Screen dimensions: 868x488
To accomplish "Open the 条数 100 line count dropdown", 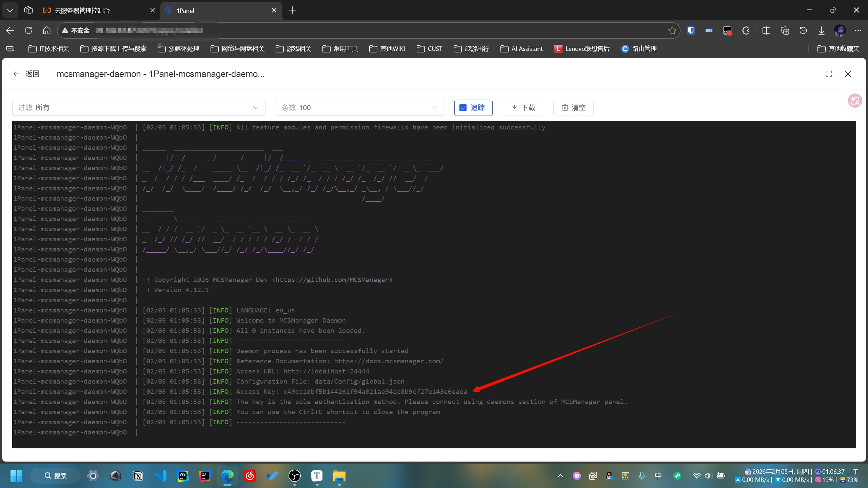I will coord(360,108).
